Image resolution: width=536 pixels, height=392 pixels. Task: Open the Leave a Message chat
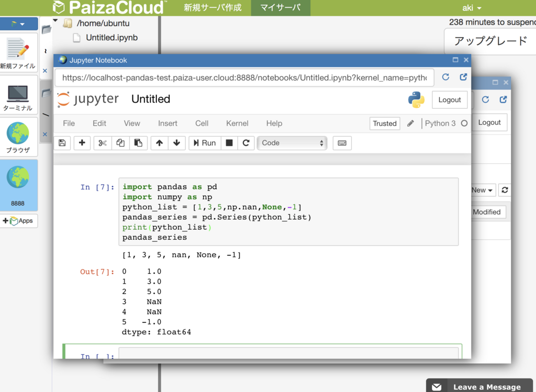coord(479,387)
